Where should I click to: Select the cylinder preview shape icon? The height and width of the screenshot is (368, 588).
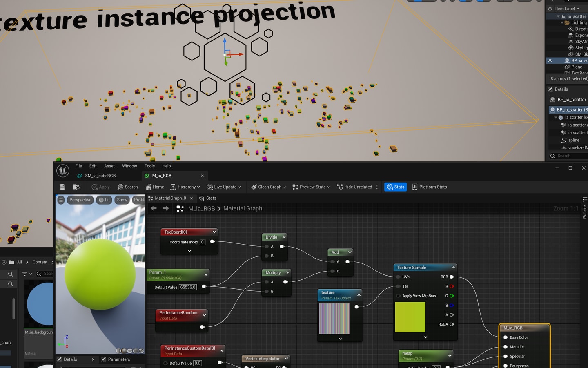pos(118,351)
